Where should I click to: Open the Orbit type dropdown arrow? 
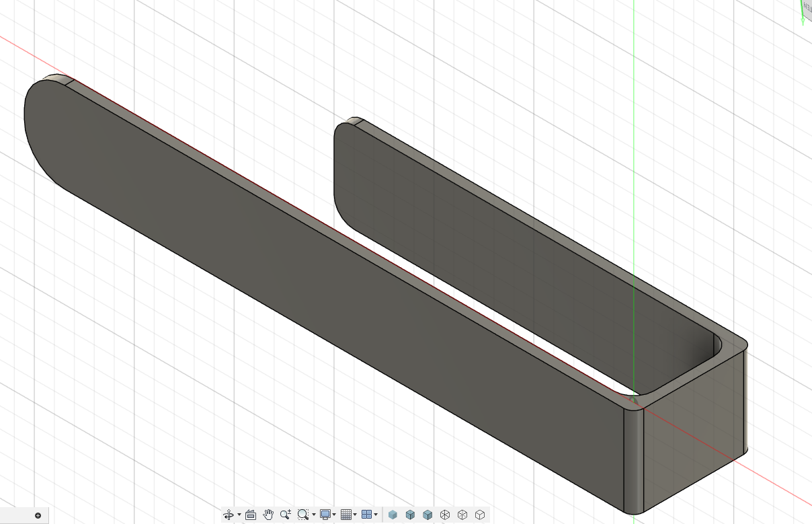click(x=239, y=515)
